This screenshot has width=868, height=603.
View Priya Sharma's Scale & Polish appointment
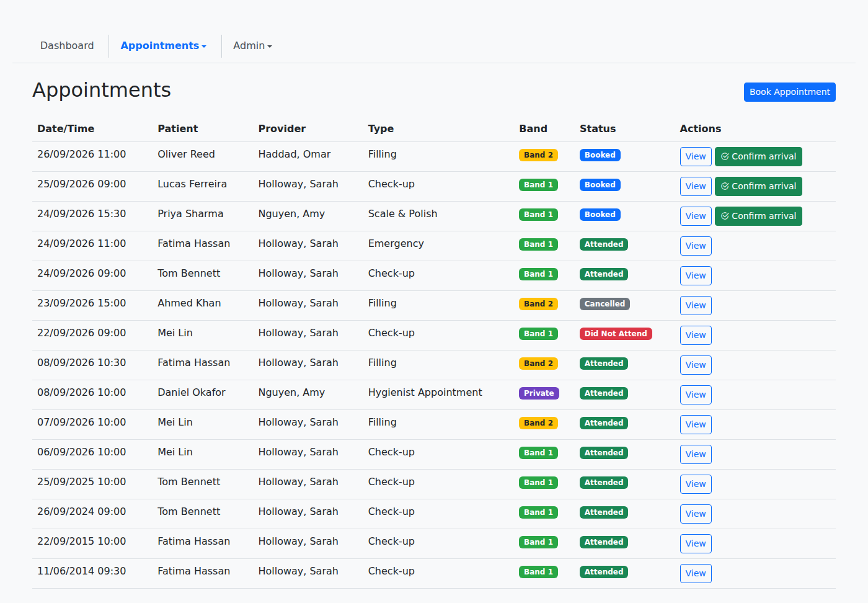(696, 216)
